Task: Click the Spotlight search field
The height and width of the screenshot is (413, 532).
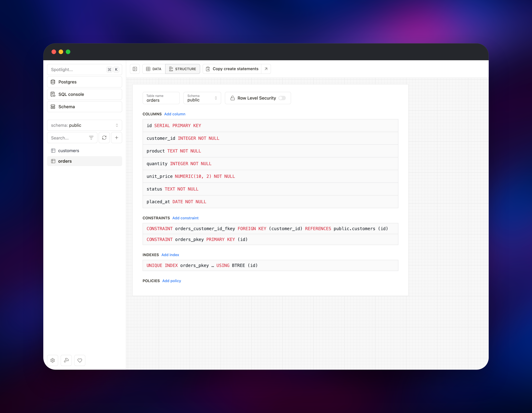Action: click(85, 69)
